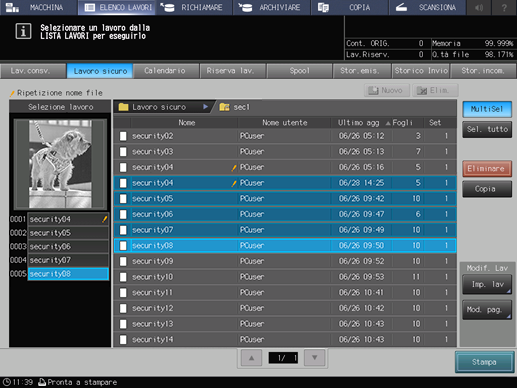Click the page number field 1/1
517x388 pixels.
click(283, 358)
